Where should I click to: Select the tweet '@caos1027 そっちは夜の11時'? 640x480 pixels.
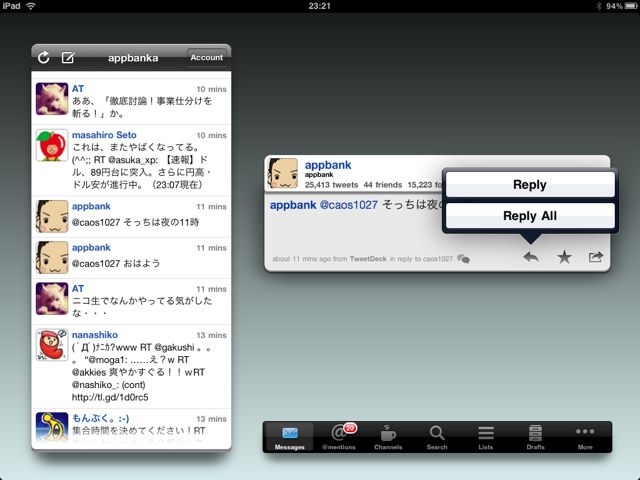pyautogui.click(x=131, y=216)
